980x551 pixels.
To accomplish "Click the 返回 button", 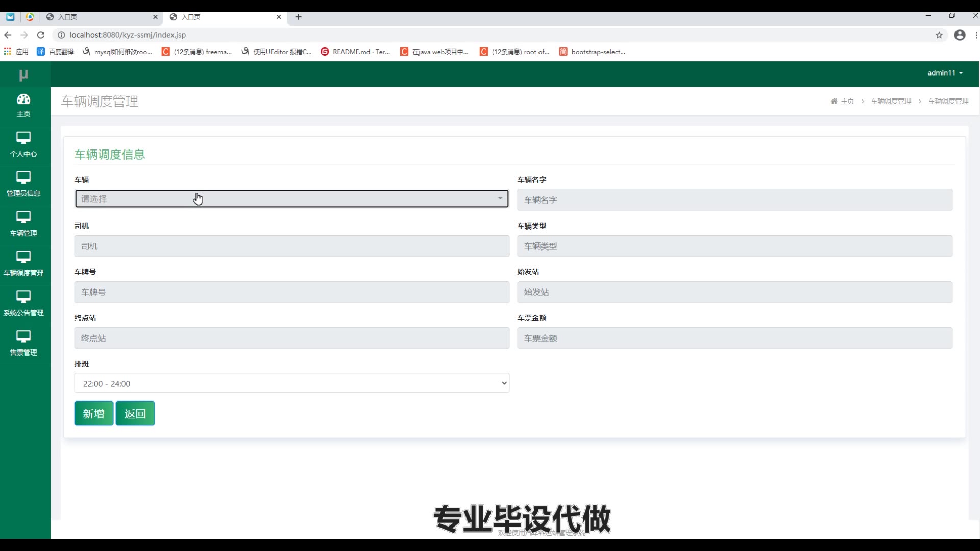I will pos(135,413).
